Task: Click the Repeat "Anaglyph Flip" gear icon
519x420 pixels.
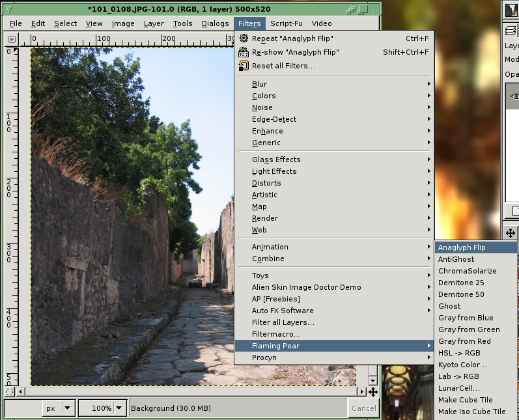Action: coord(244,38)
